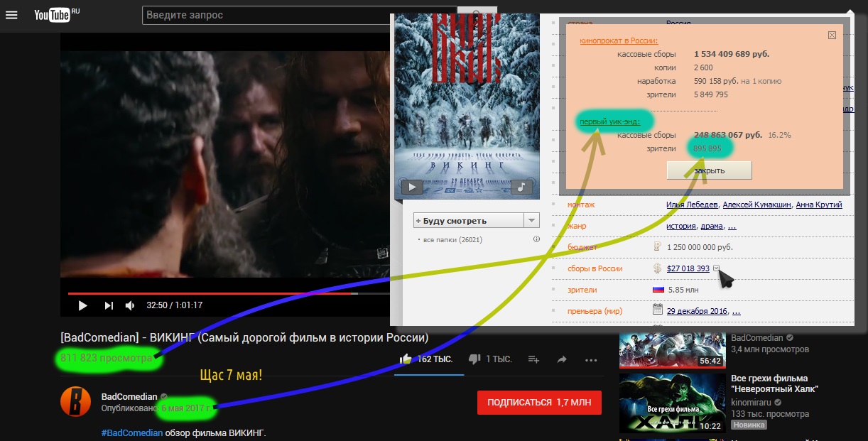Click the video title '[BadComedian] - ВИКИНГ'
868x441 pixels.
coord(244,338)
